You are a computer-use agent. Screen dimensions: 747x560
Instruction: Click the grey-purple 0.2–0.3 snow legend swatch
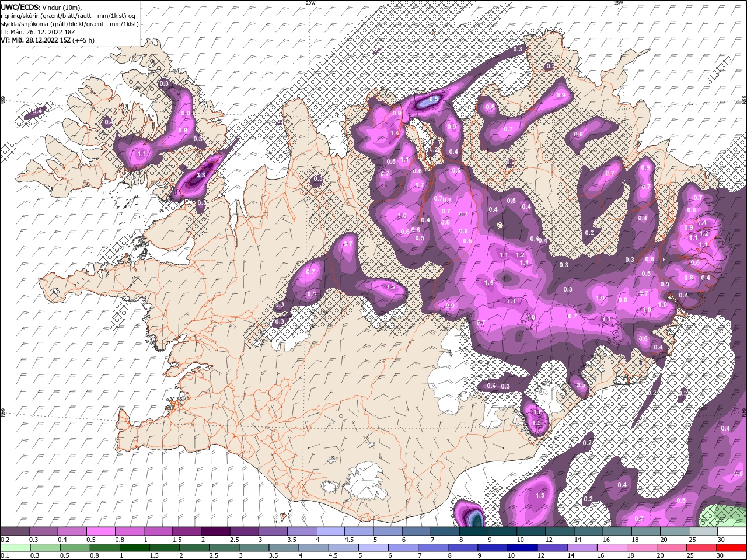tap(15, 531)
